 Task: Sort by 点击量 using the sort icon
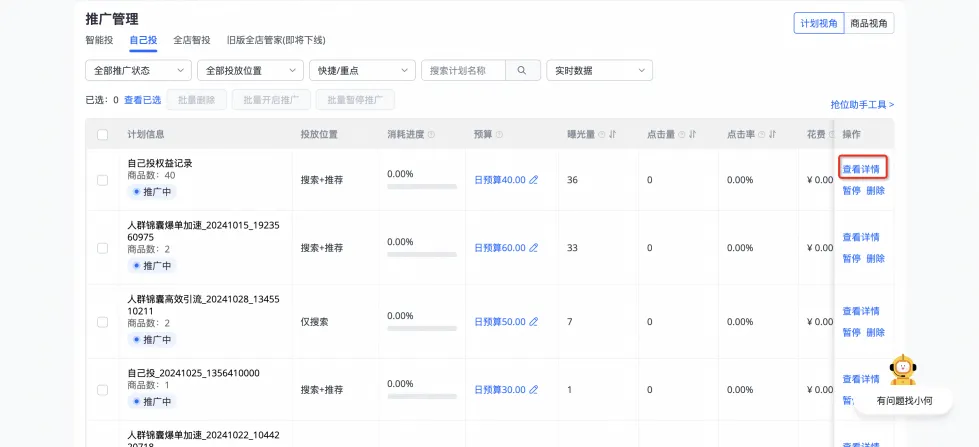click(692, 135)
